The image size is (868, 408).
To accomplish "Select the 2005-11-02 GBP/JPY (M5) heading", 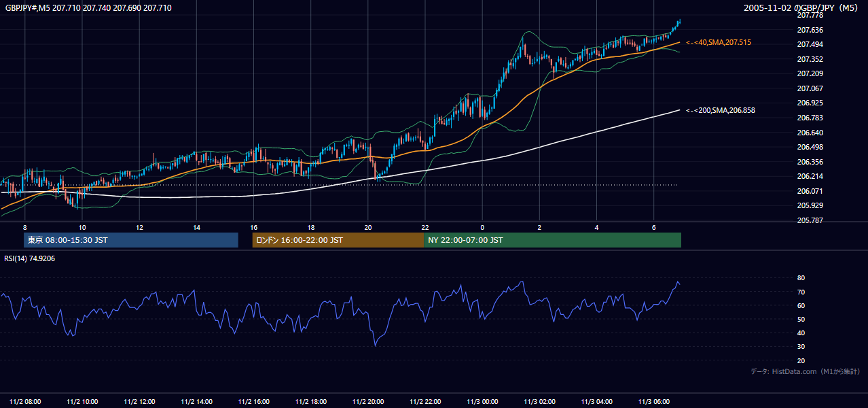I will (x=802, y=7).
